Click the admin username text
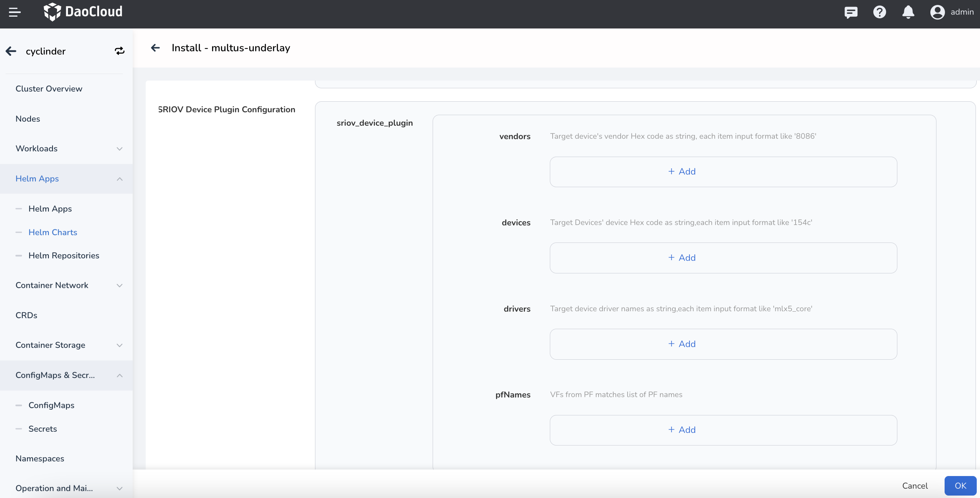 pos(962,12)
